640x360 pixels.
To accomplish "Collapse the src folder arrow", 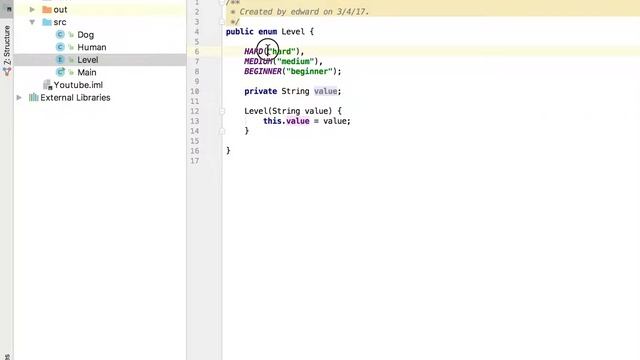I will 32,22.
